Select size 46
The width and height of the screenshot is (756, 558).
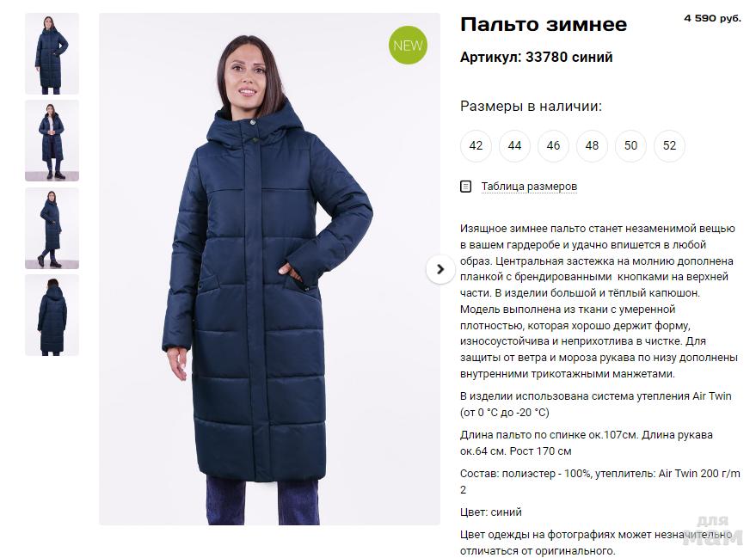554,145
